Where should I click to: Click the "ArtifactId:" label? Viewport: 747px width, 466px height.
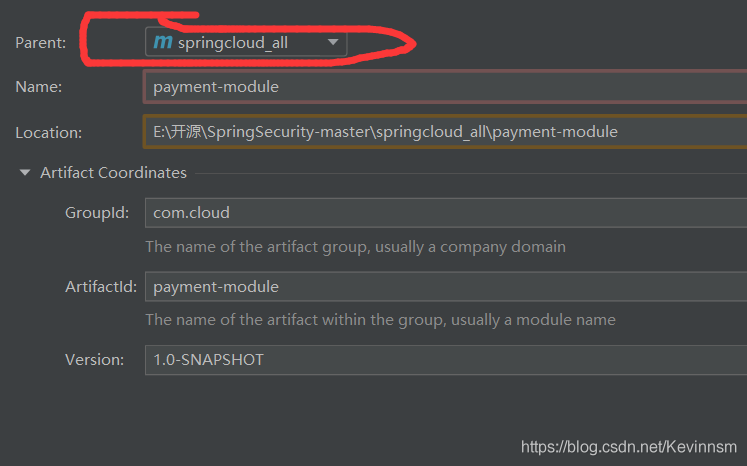100,287
